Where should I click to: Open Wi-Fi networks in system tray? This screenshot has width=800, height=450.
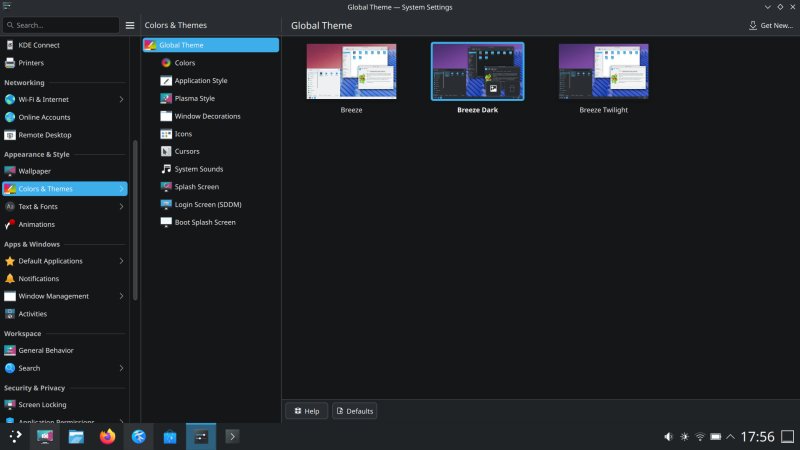click(x=700, y=437)
